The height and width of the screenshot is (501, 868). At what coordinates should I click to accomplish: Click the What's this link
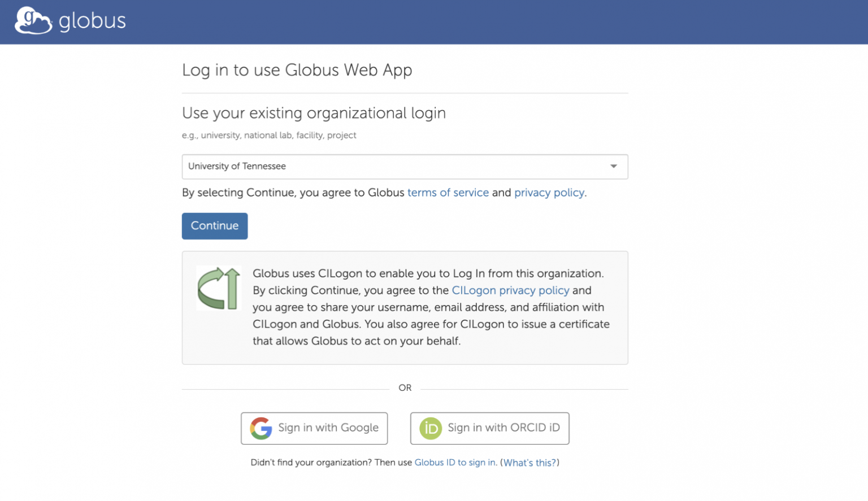[529, 463]
